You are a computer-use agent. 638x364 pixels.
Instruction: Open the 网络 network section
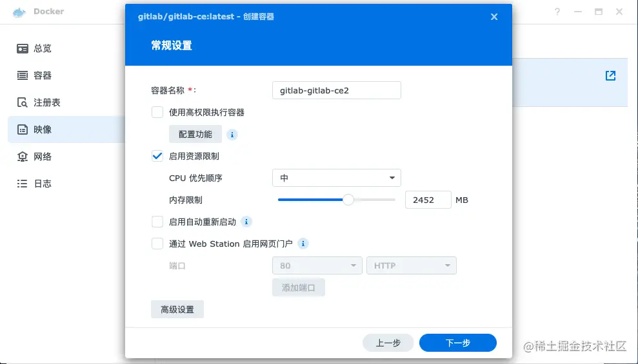point(66,157)
